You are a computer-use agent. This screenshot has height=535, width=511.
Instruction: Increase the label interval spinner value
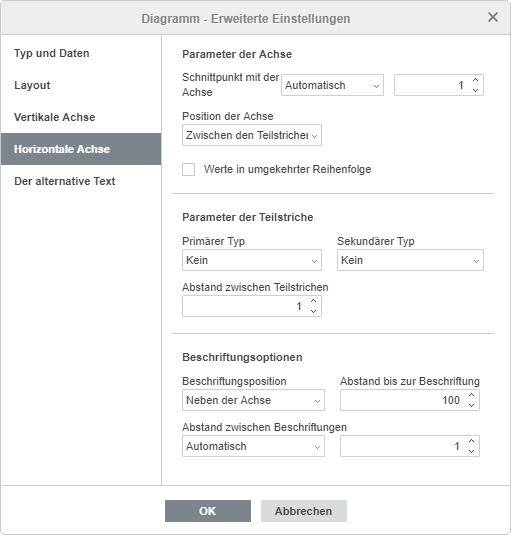471,441
